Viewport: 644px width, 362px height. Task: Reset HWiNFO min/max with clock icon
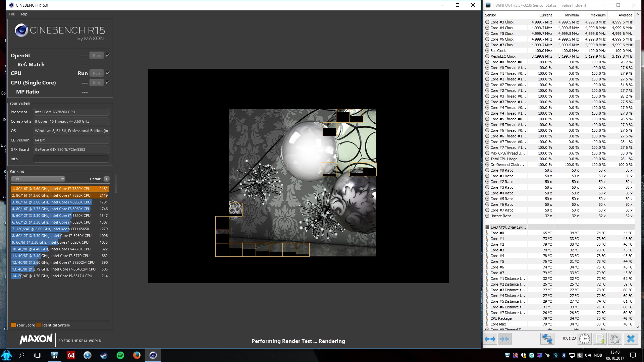click(x=585, y=339)
